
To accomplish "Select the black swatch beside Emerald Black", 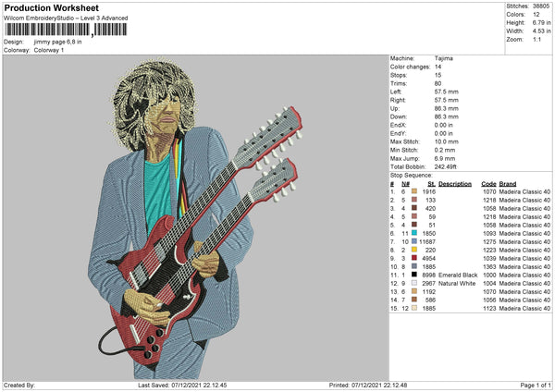I will 414,275.
